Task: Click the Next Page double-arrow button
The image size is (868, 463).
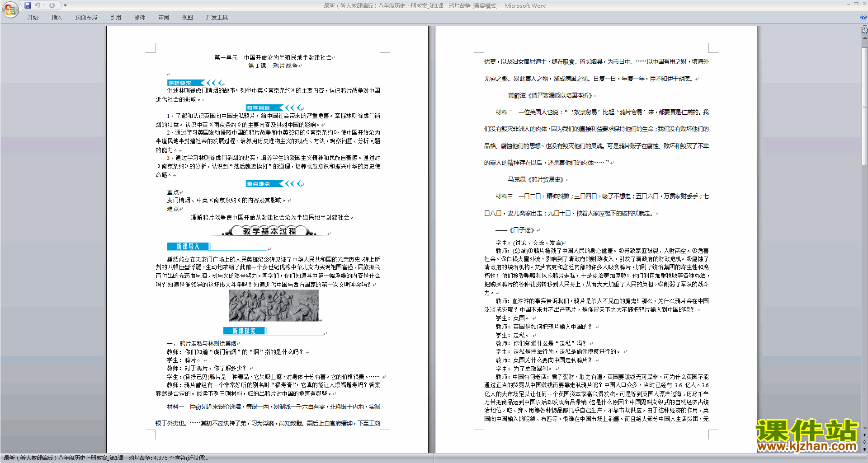Action: 864,449
